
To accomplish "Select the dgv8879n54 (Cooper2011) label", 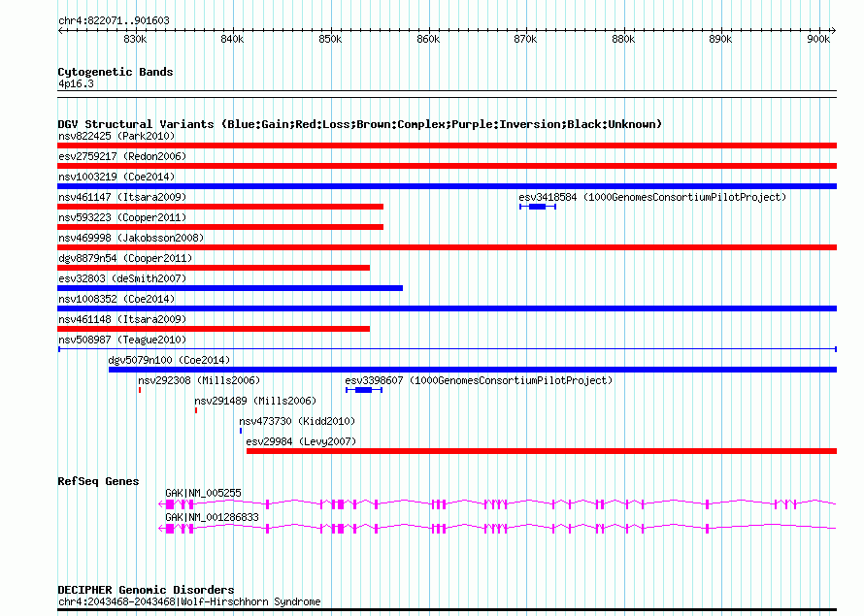I will click(125, 258).
